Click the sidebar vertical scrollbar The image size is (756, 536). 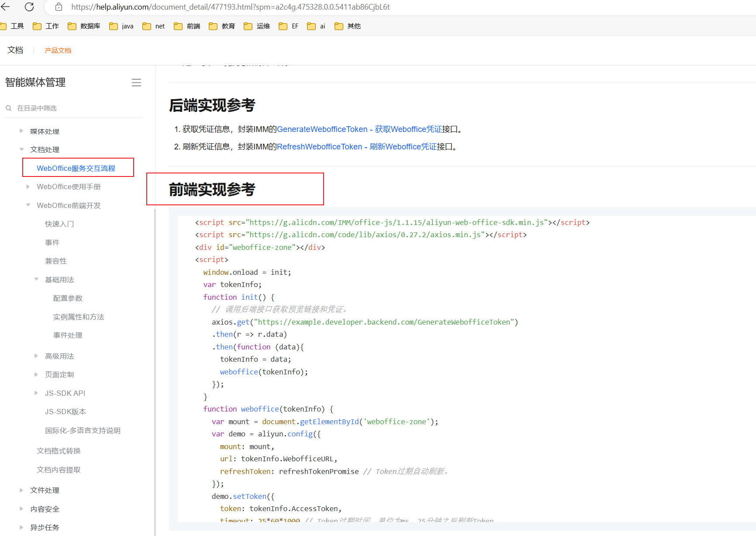(155, 371)
